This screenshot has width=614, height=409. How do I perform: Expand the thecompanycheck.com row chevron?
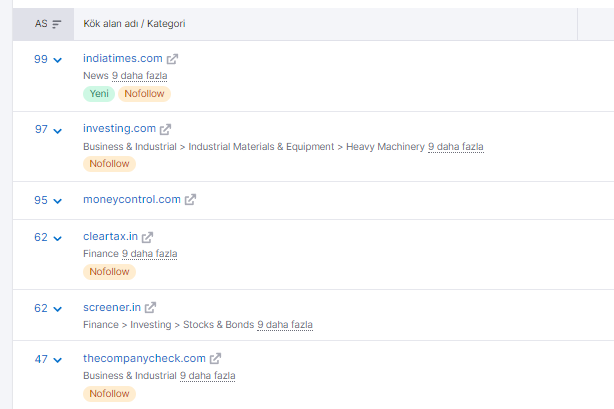[58, 360]
